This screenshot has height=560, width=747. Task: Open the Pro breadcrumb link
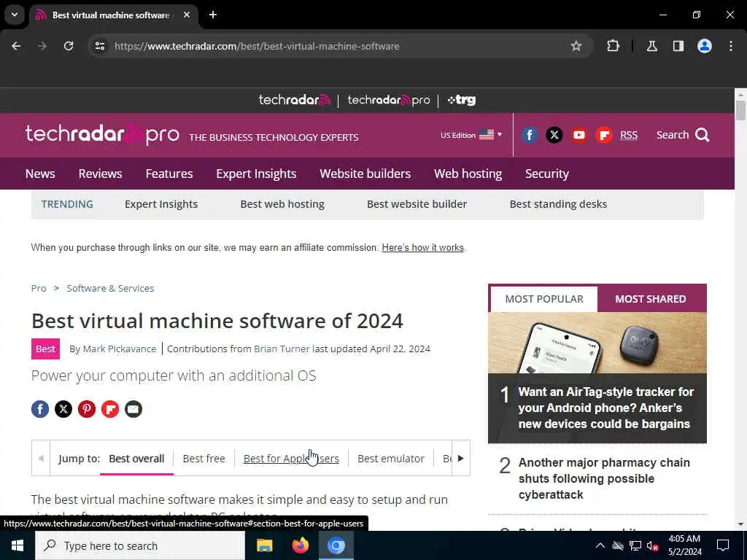39,289
